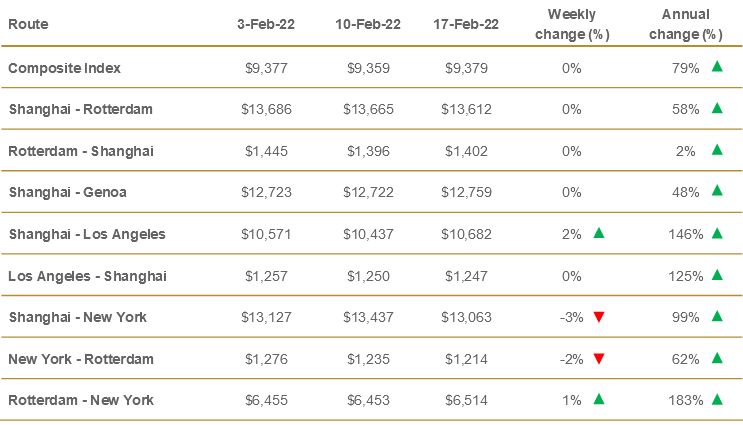Click the Route column header

(x=27, y=25)
